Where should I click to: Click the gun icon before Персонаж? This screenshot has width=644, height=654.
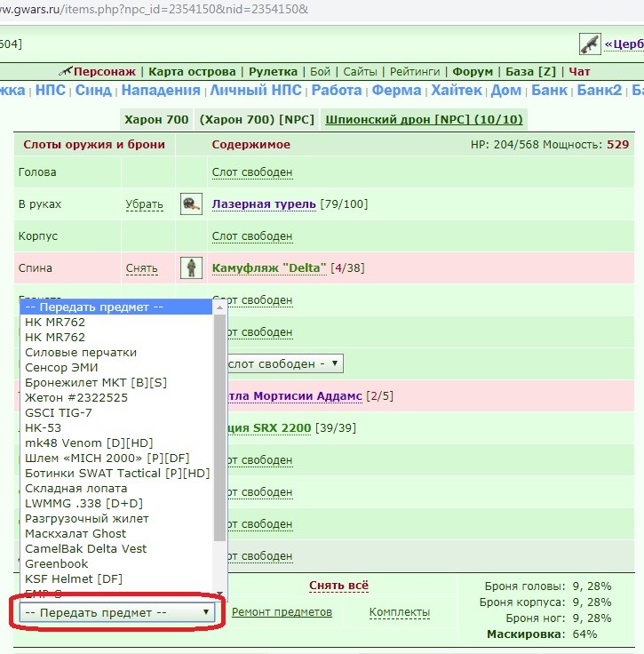tap(66, 71)
